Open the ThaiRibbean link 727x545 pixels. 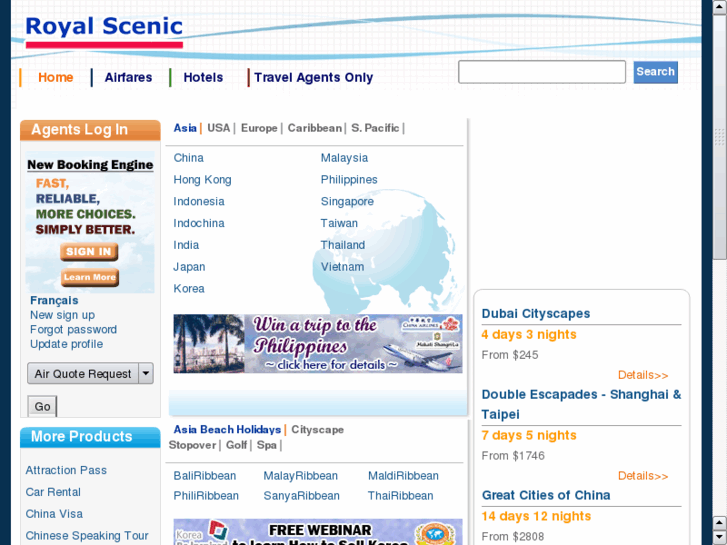coord(401,496)
